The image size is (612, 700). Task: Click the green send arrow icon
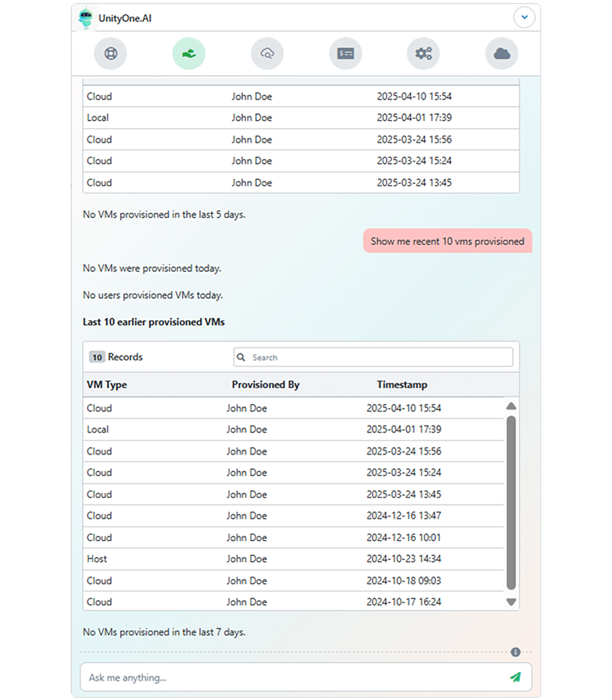[x=515, y=677]
